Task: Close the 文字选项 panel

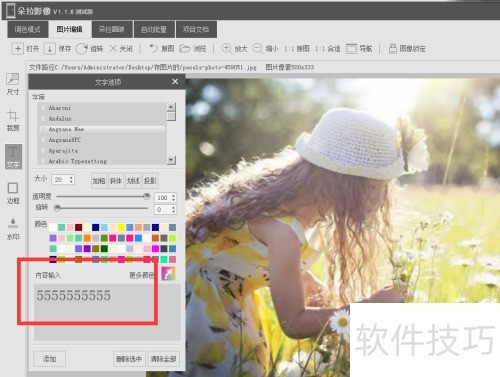Action: click(175, 82)
